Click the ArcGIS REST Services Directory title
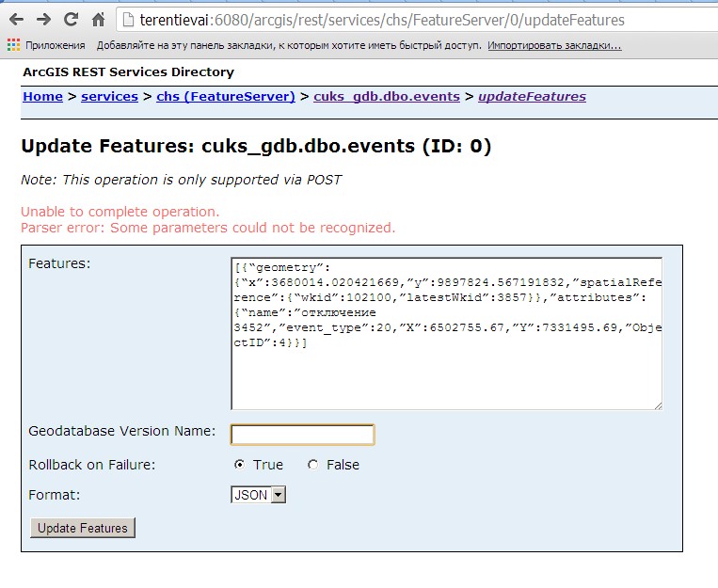This screenshot has height=588, width=718. coord(129,72)
